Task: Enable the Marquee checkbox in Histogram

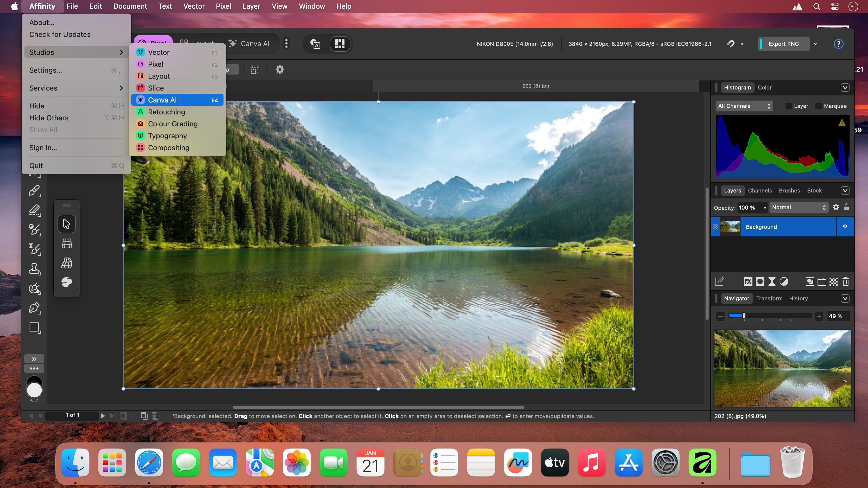Action: point(818,106)
